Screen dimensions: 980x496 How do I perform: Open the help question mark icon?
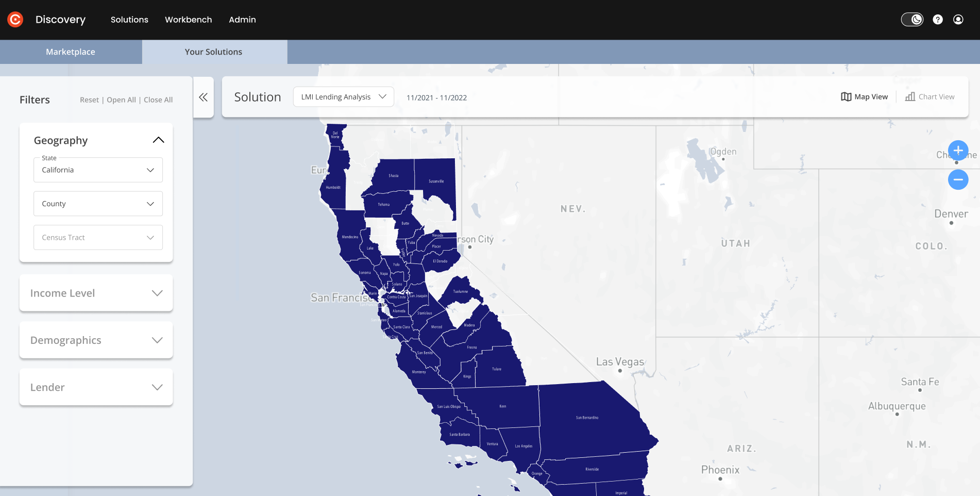[938, 20]
